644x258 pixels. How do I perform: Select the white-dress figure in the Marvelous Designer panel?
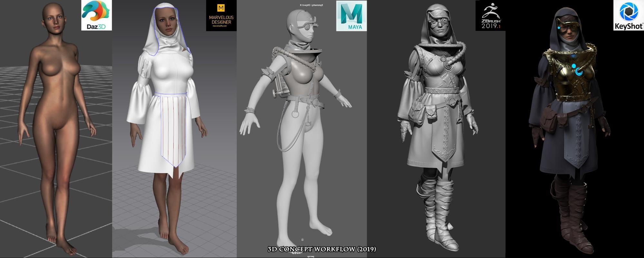point(167,129)
